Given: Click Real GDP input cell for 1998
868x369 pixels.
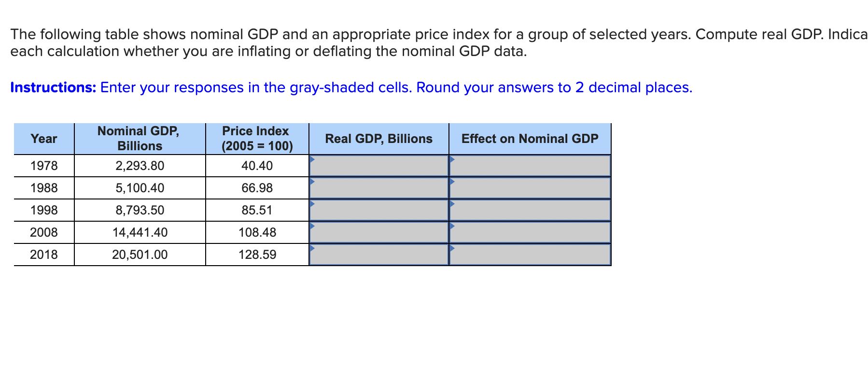Looking at the screenshot, I should 379,210.
